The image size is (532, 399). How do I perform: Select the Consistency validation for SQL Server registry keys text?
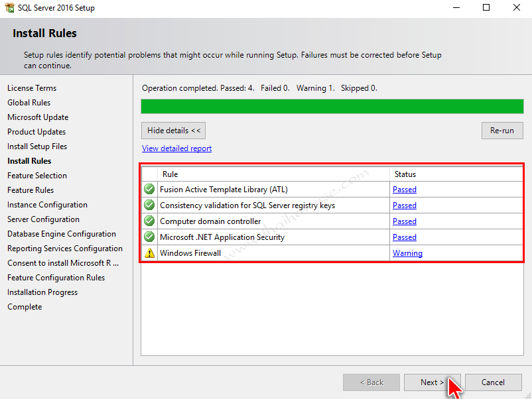click(247, 205)
